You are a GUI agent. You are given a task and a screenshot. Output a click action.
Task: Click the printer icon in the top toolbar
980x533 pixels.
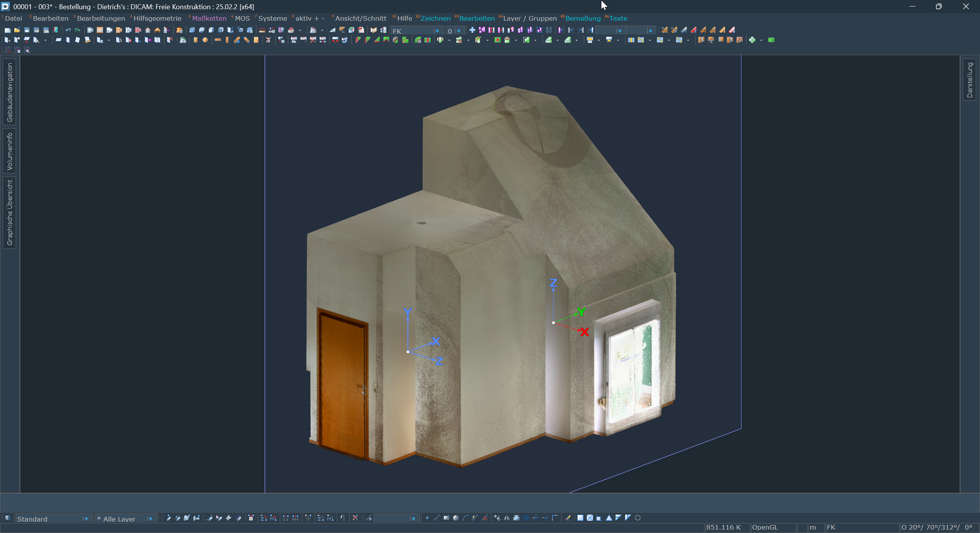click(291, 30)
